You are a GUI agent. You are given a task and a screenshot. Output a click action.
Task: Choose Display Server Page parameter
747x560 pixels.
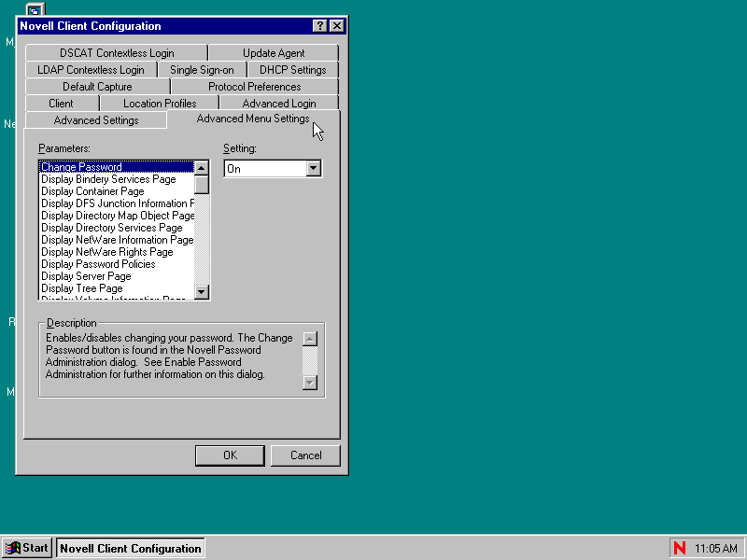117,276
